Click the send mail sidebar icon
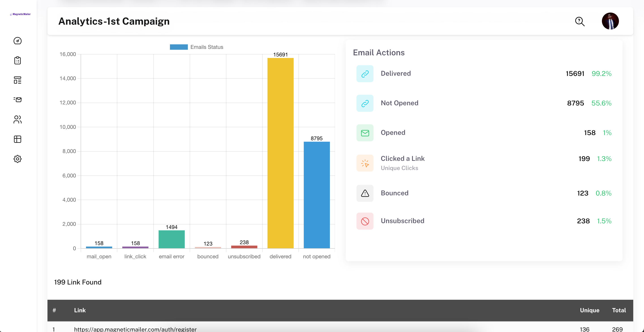The width and height of the screenshot is (644, 332). pyautogui.click(x=17, y=99)
